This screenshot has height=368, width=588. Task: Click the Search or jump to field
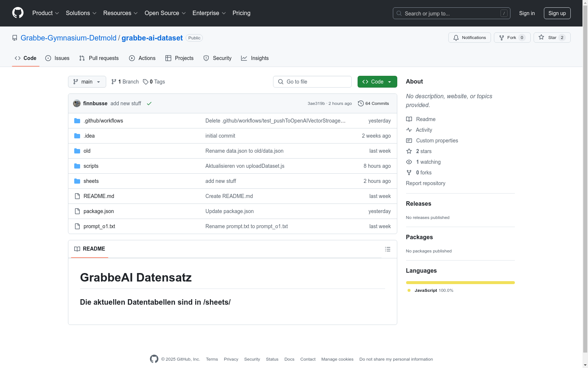pyautogui.click(x=452, y=13)
